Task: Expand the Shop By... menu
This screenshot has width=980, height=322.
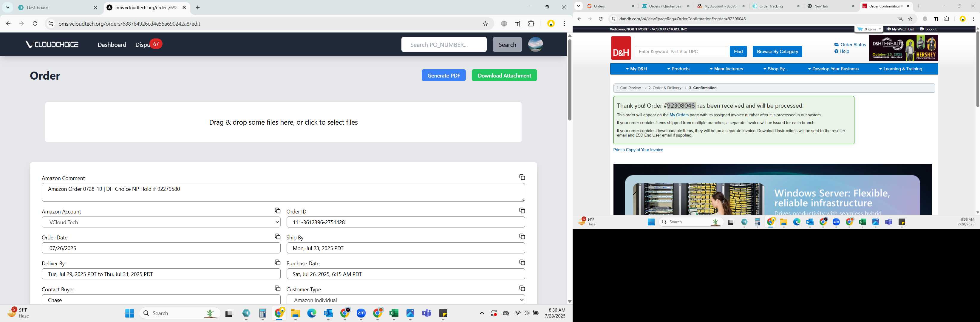Action: [775, 69]
